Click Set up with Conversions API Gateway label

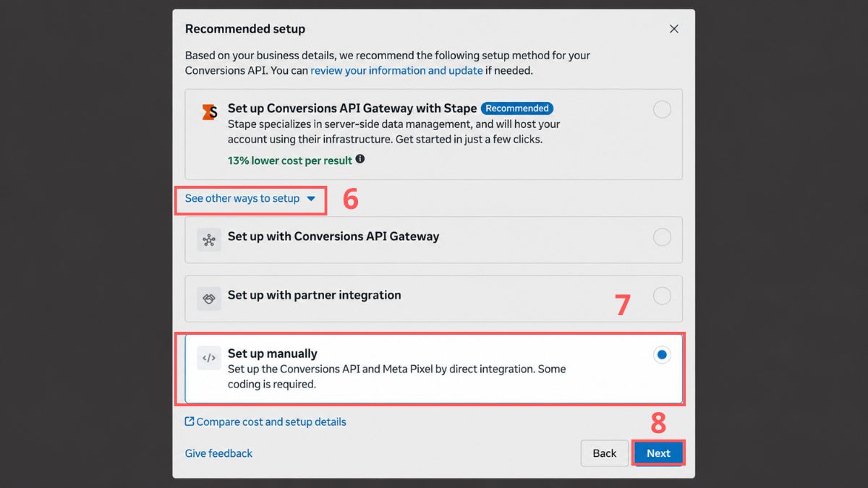(333, 236)
